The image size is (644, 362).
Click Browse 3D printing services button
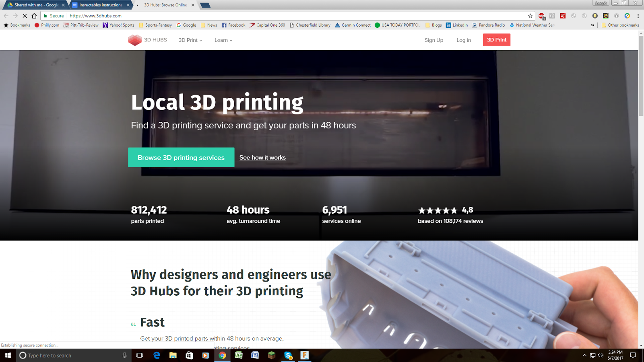tap(181, 157)
